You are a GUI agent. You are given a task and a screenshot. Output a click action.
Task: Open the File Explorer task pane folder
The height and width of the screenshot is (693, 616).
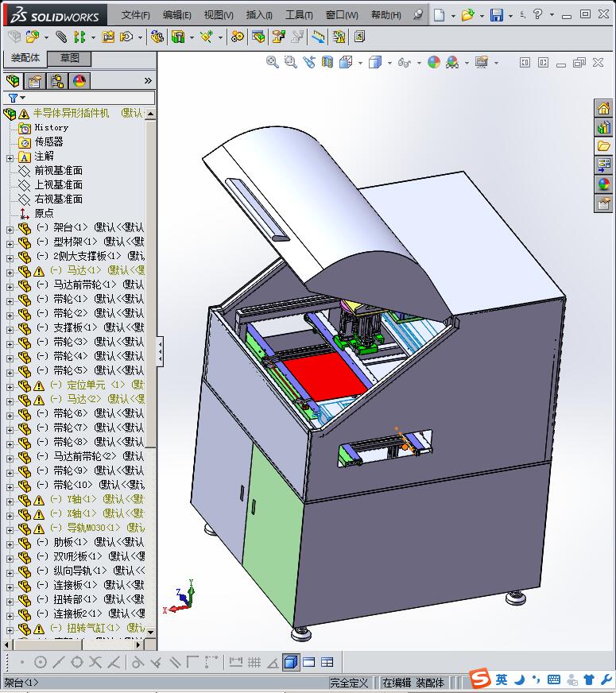click(x=603, y=146)
